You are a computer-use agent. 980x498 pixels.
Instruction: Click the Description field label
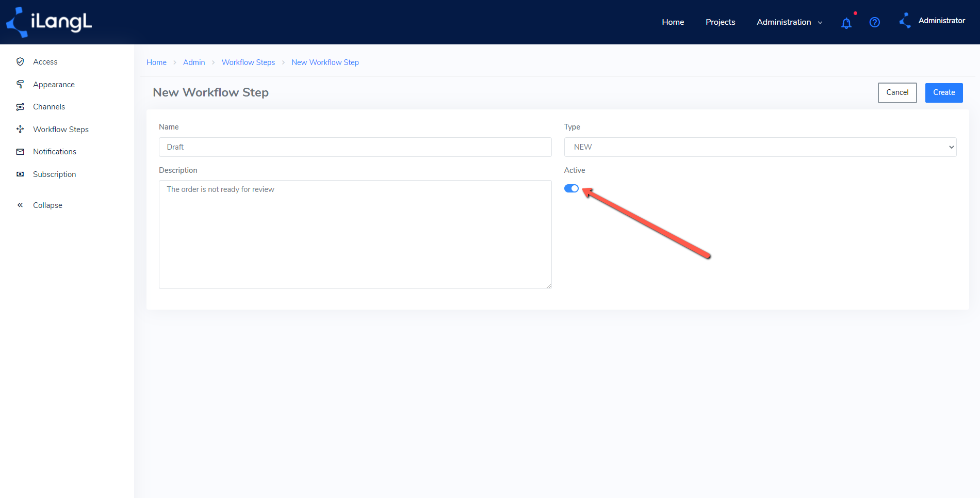[x=178, y=170]
